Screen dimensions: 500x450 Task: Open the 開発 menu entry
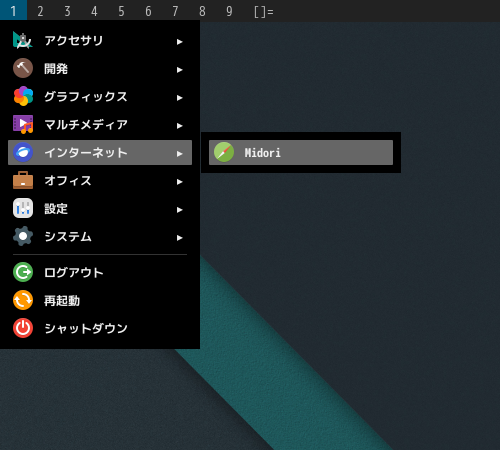click(100, 68)
